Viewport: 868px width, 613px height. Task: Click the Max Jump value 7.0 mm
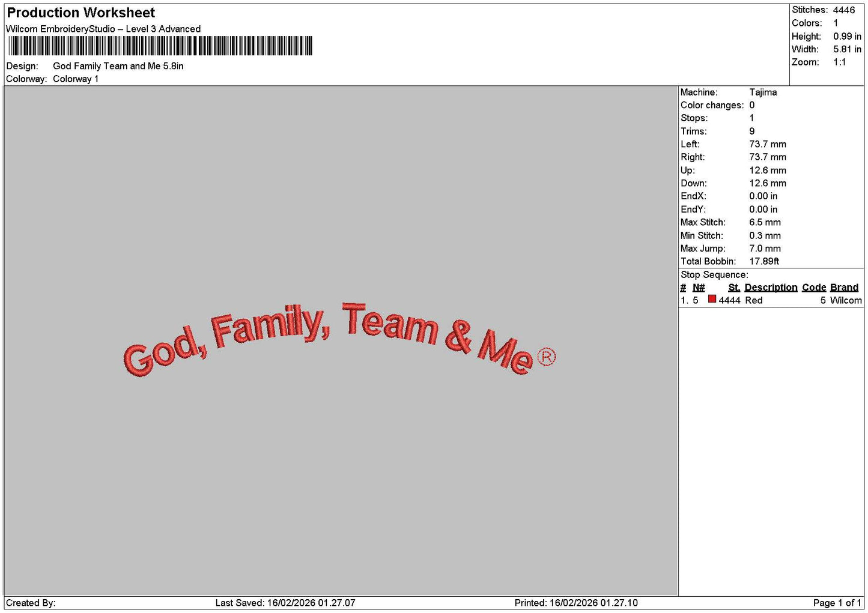(x=765, y=249)
